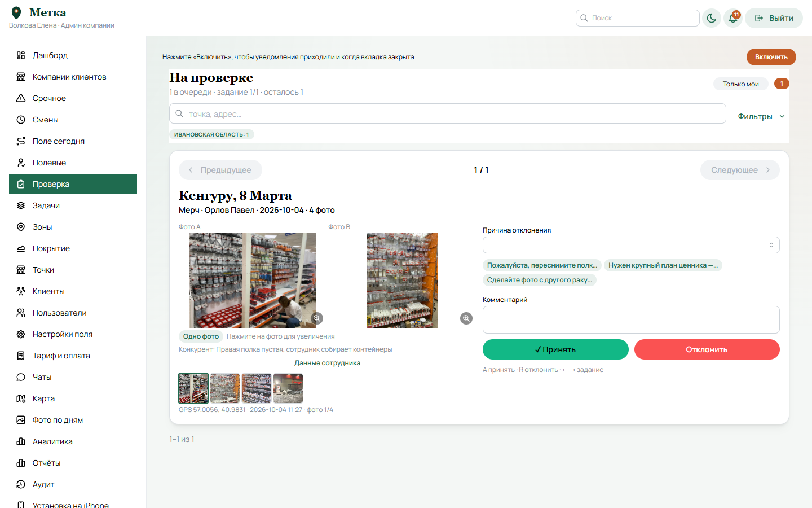Expand the Фильтры panel

pos(761,116)
